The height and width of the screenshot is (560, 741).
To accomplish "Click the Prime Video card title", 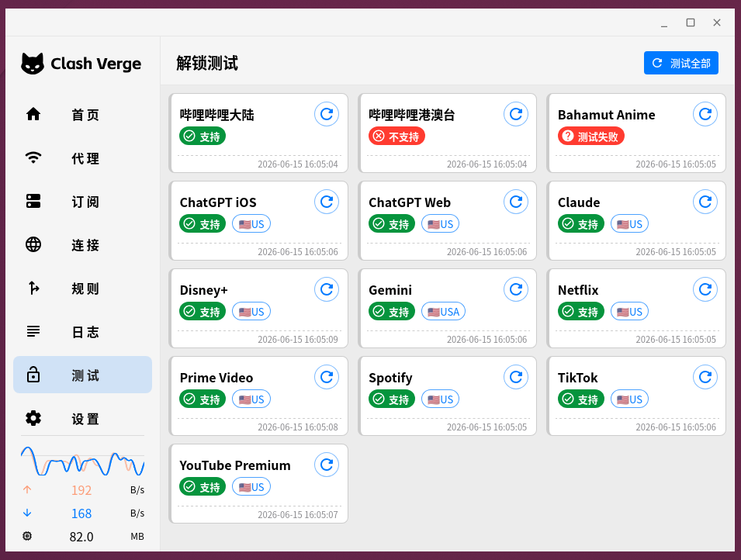I will point(216,378).
